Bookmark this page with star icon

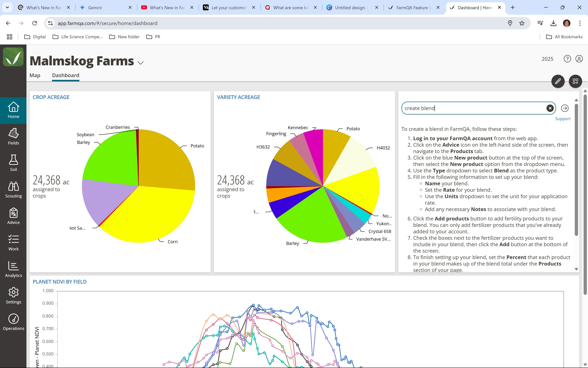pos(522,23)
